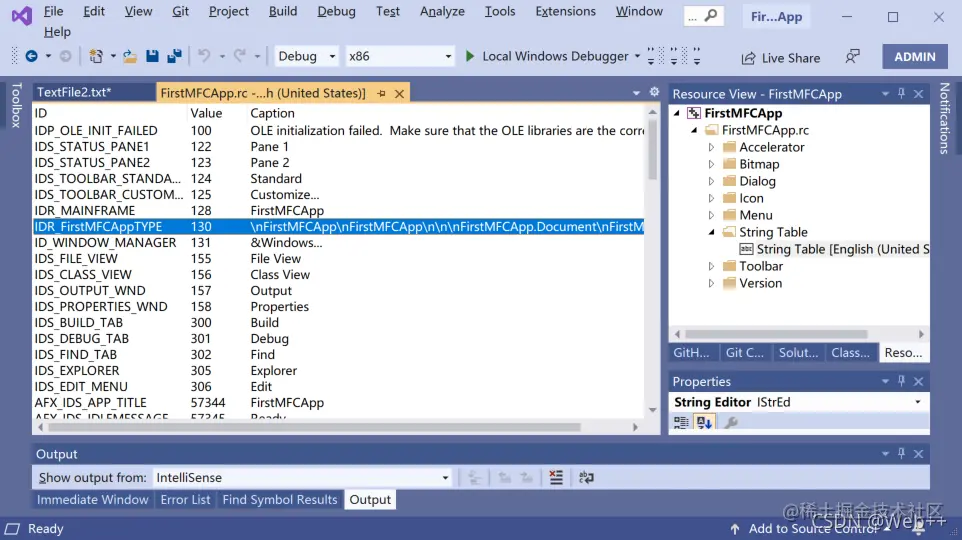Open the feedback icon next to Live Share
Screen dimensions: 962x540
(852, 57)
